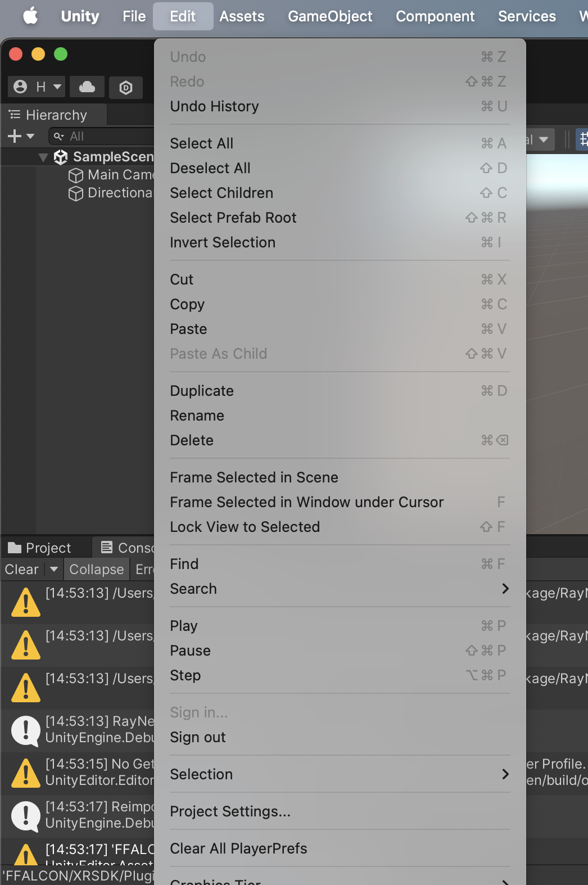Image resolution: width=588 pixels, height=885 pixels.
Task: Select Undo History menu item
Action: pos(214,106)
